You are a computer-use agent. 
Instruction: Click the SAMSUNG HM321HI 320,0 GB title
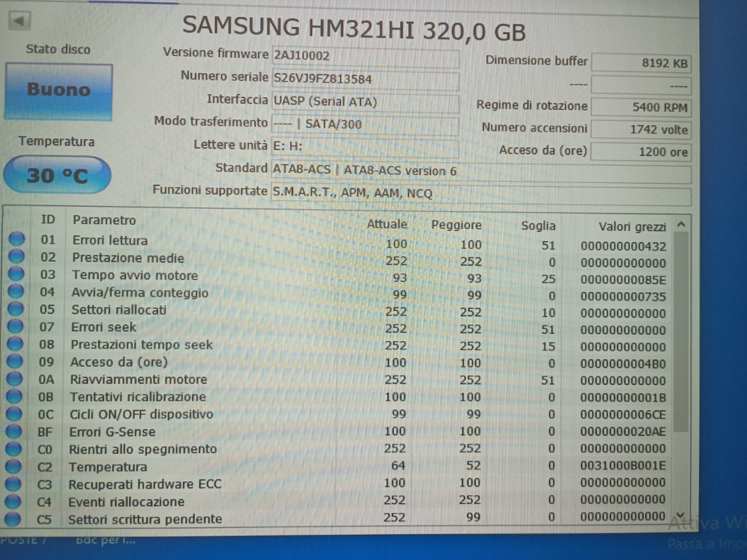[x=354, y=29]
